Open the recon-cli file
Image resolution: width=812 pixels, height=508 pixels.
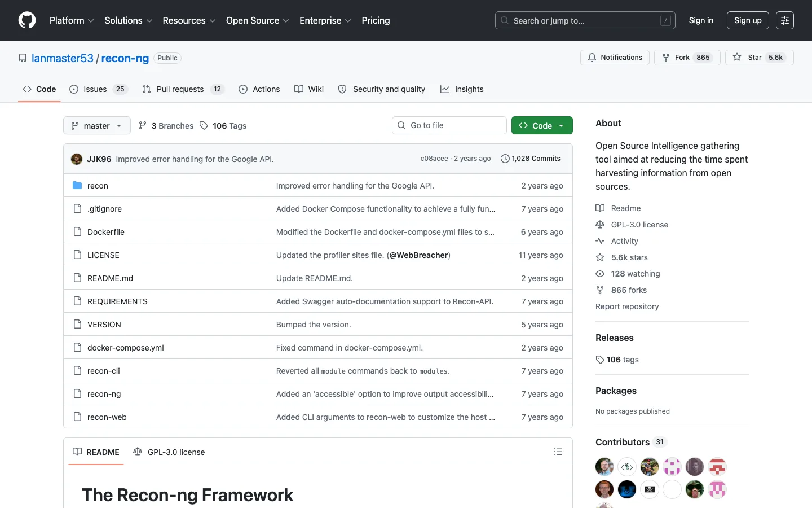(x=104, y=371)
